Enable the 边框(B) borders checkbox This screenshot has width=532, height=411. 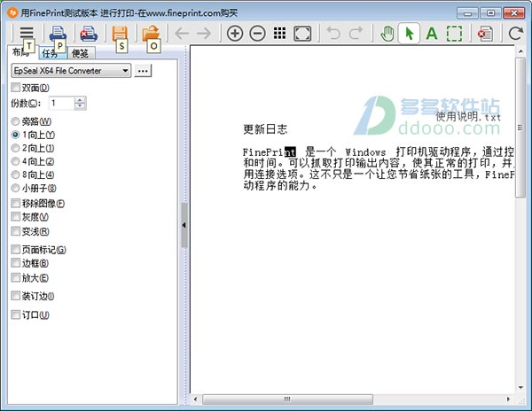(x=16, y=262)
